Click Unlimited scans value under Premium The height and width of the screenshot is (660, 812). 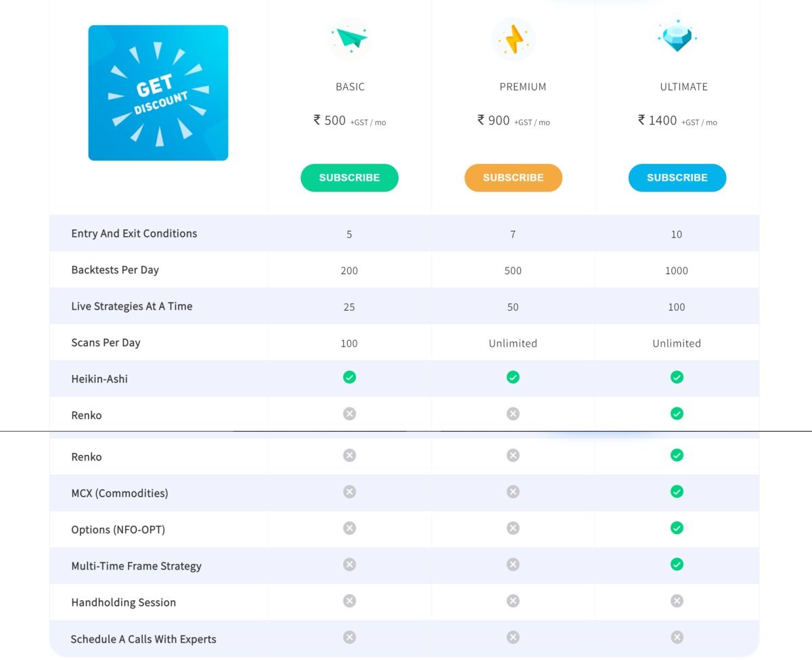pos(513,343)
